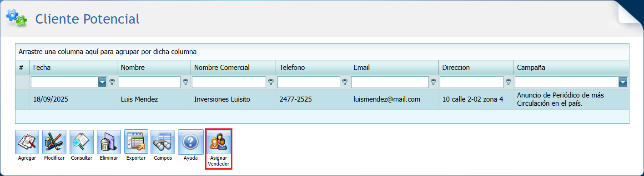644x176 pixels.
Task: Expand the Fecha filter date dropdown
Action: tap(102, 82)
